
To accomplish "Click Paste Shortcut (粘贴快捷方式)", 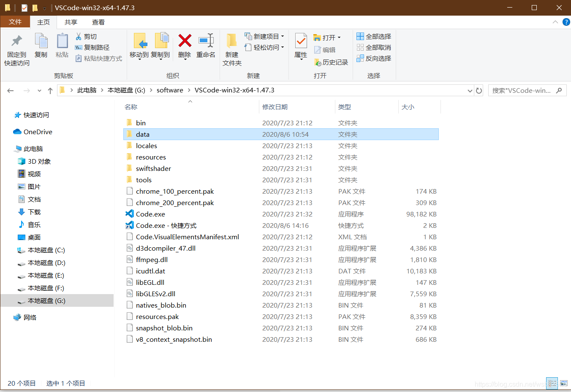I will pyautogui.click(x=98, y=58).
